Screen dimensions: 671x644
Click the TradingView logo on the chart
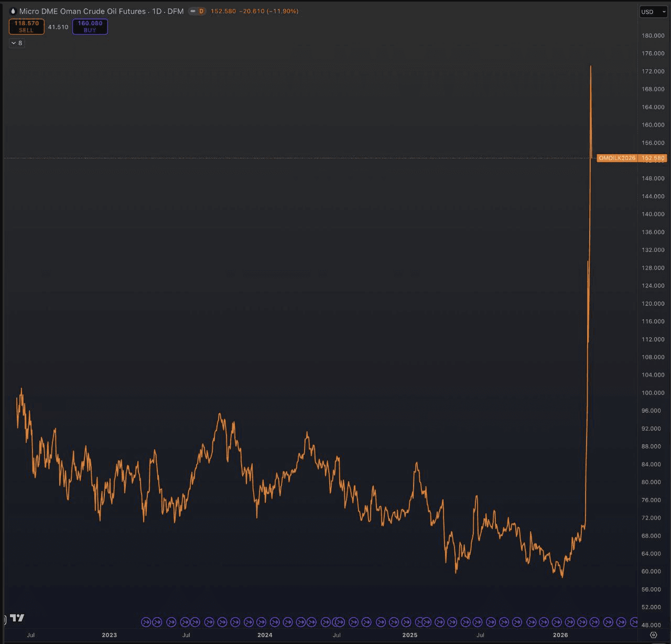coord(17,618)
